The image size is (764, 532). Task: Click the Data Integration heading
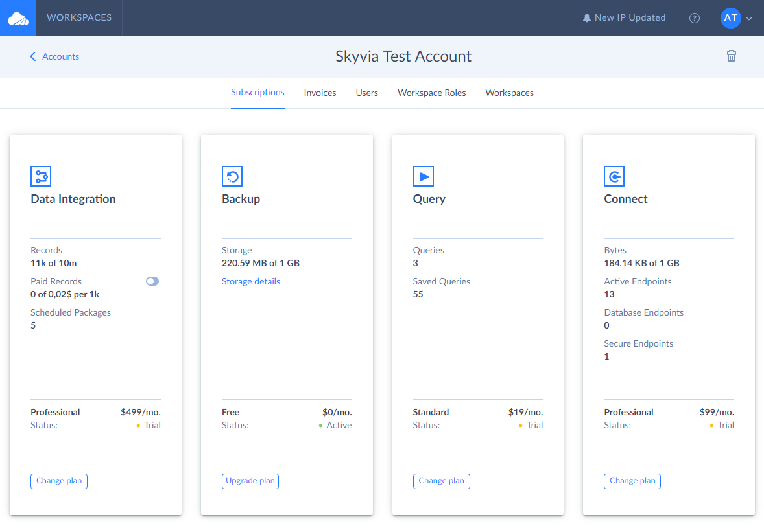[73, 198]
